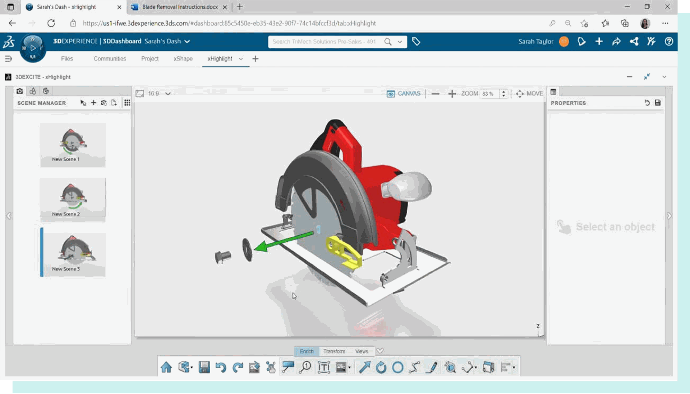This screenshot has height=394, width=690.
Task: Activate the MOVE canvas tool
Action: (529, 93)
